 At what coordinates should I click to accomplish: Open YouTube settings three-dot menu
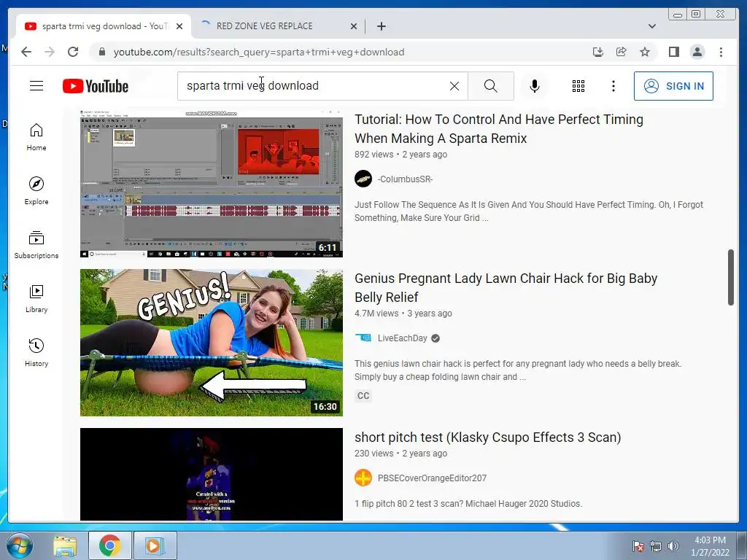pyautogui.click(x=614, y=86)
